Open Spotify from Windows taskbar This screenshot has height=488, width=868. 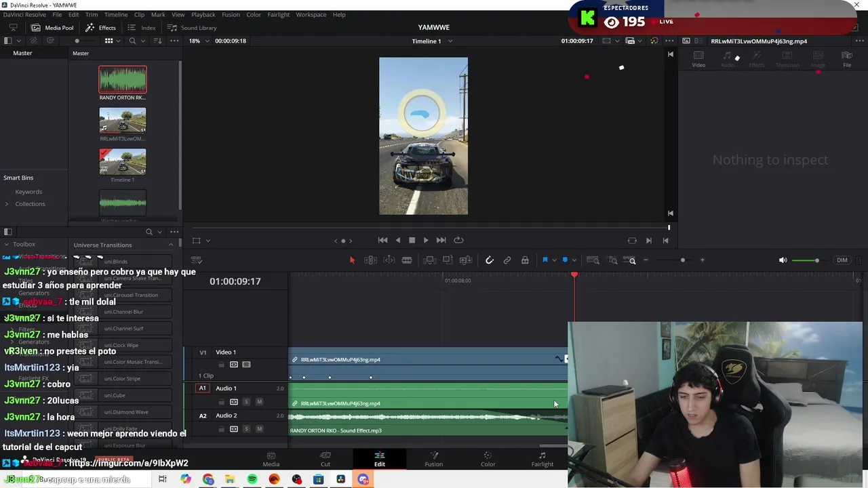click(252, 479)
